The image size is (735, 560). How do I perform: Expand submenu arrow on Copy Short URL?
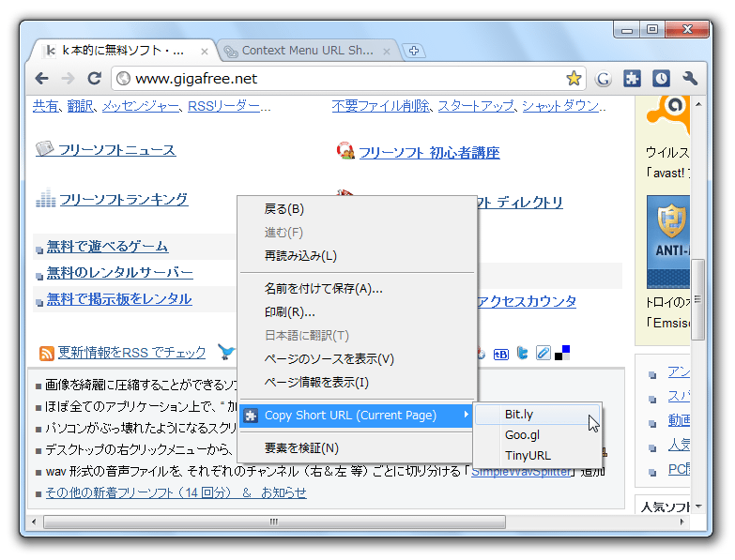tap(466, 415)
